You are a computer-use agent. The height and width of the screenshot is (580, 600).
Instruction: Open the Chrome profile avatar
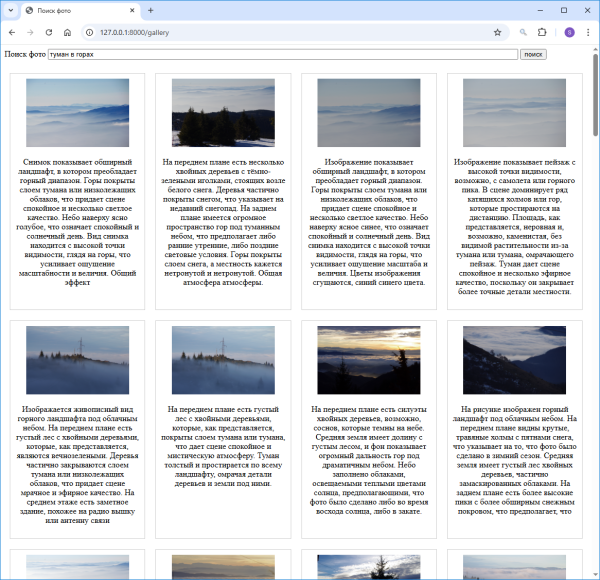[x=569, y=32]
